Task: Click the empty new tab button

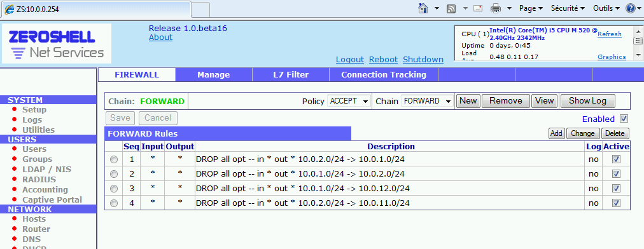Action: tap(200, 9)
